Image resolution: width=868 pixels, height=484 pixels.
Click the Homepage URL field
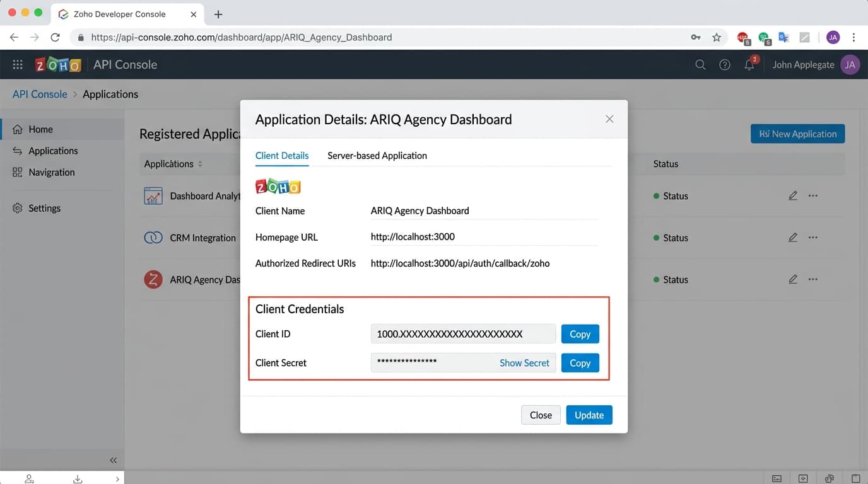tap(484, 237)
